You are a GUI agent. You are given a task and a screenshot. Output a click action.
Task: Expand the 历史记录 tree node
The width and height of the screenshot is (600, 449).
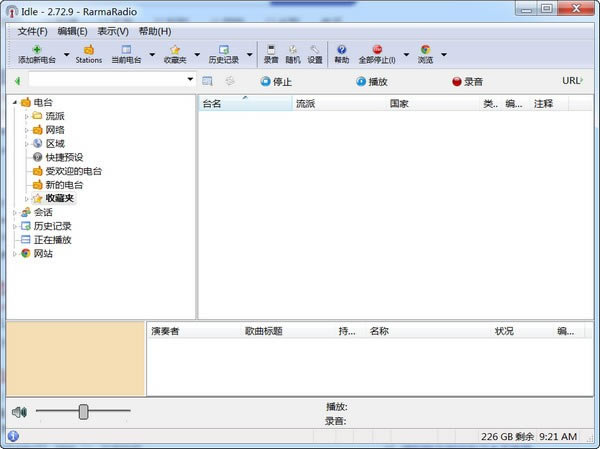tap(15, 226)
